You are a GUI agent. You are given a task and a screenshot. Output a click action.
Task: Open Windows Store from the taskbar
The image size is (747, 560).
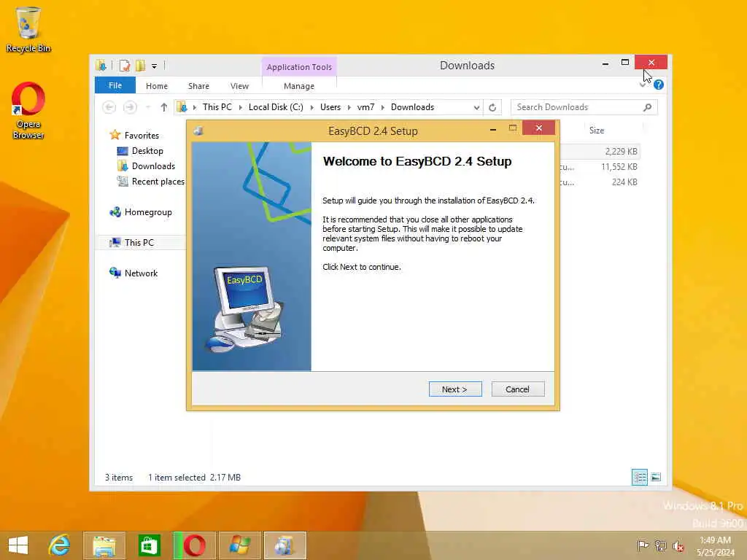149,545
